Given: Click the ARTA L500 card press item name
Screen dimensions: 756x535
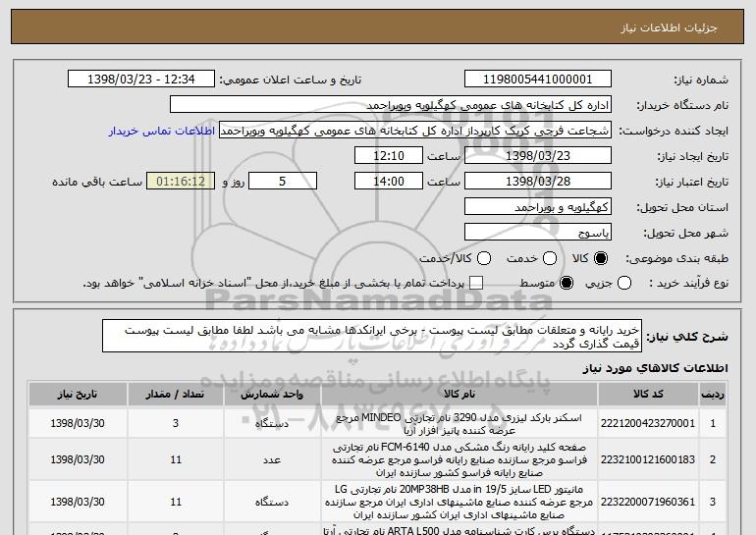Looking at the screenshot, I should pos(459,531).
